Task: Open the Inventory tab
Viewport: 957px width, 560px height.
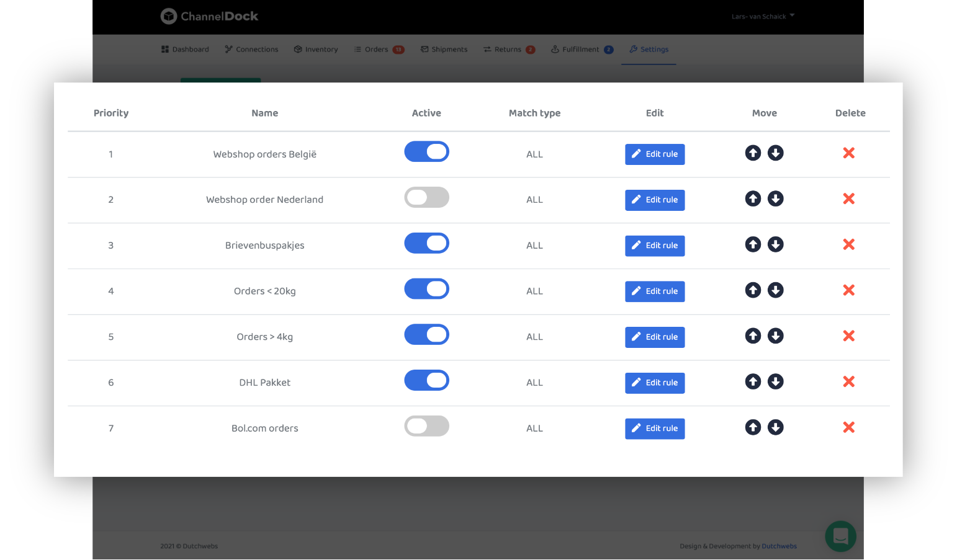Action: (x=316, y=49)
